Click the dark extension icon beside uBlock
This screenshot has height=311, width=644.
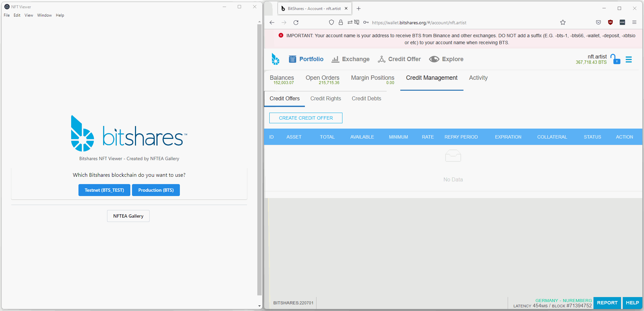click(x=622, y=23)
